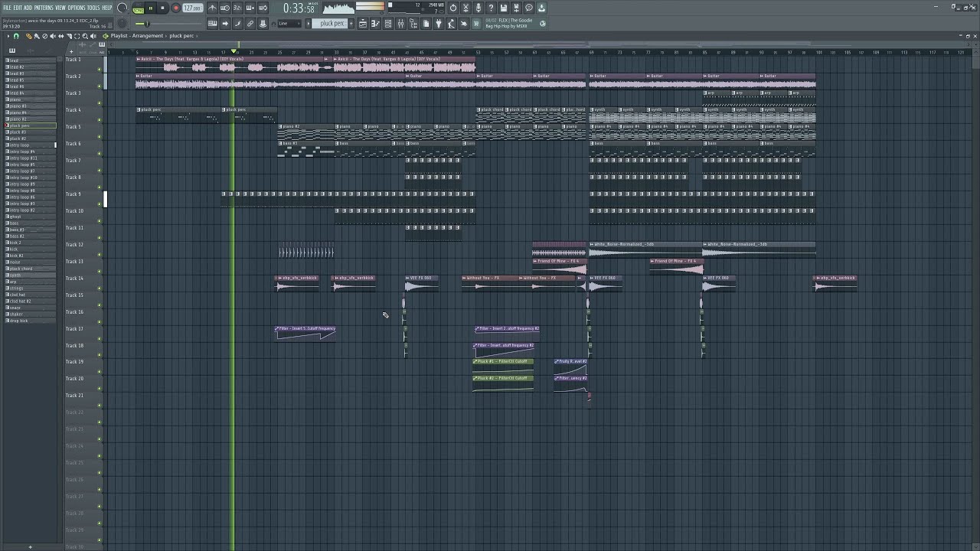Mute Track 9 using its green switch
980x551 pixels.
pos(100,204)
